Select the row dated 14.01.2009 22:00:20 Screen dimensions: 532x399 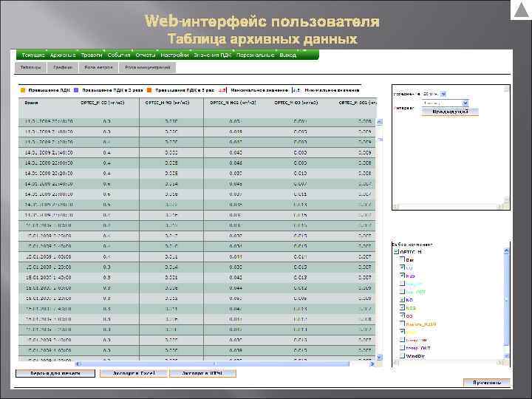(x=197, y=163)
